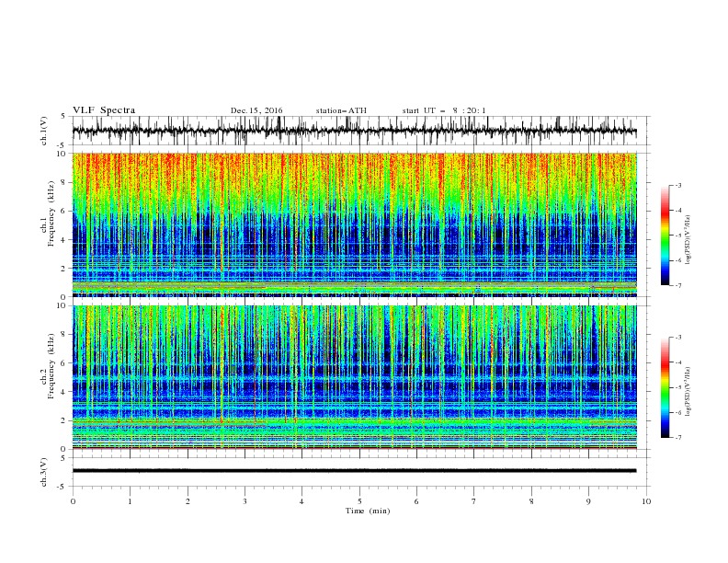Click the "4" kHz tick of ch.2 spectrogram
The height and width of the screenshot is (563, 728).
pyautogui.click(x=64, y=392)
